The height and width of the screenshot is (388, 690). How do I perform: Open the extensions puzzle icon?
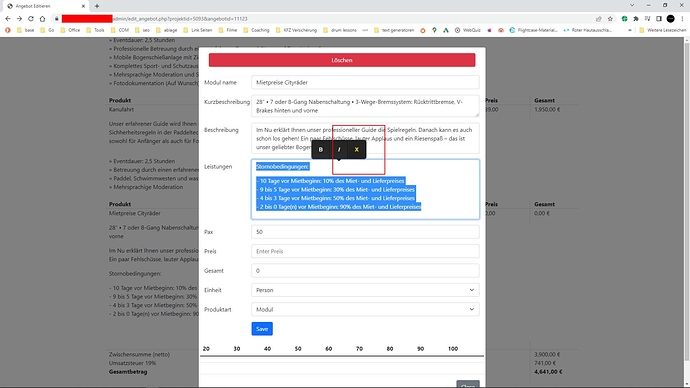636,18
